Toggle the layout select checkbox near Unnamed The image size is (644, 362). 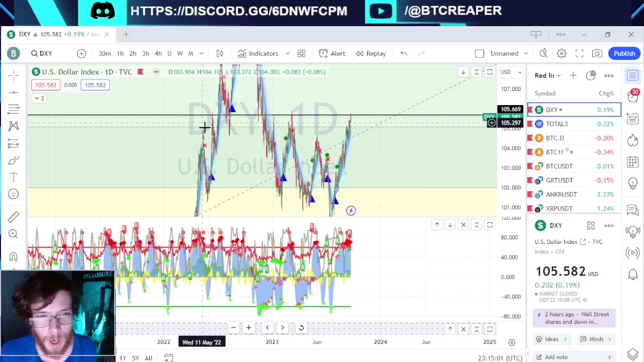pyautogui.click(x=479, y=53)
